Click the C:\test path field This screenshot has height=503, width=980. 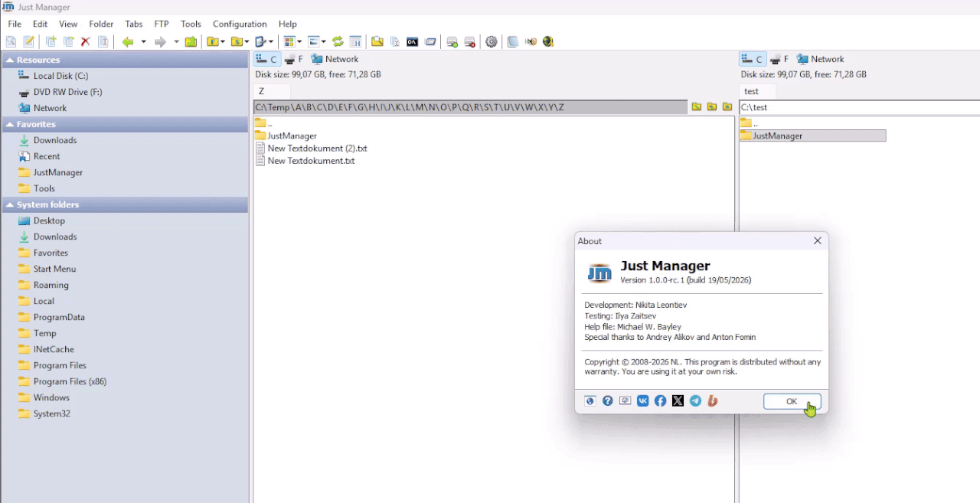pos(859,107)
